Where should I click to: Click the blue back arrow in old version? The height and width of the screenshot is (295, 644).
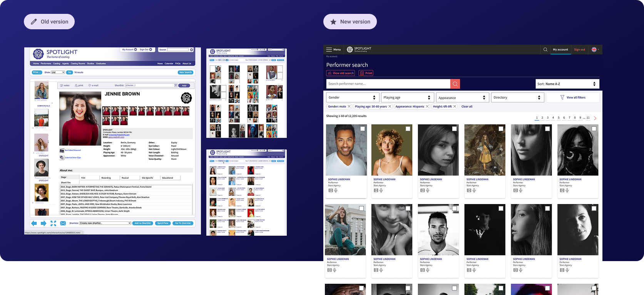pos(34,223)
